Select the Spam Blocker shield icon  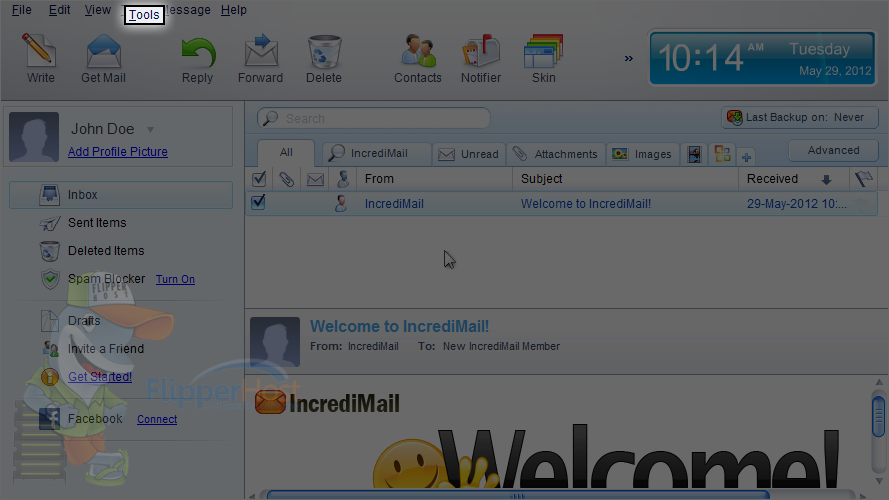(50, 279)
